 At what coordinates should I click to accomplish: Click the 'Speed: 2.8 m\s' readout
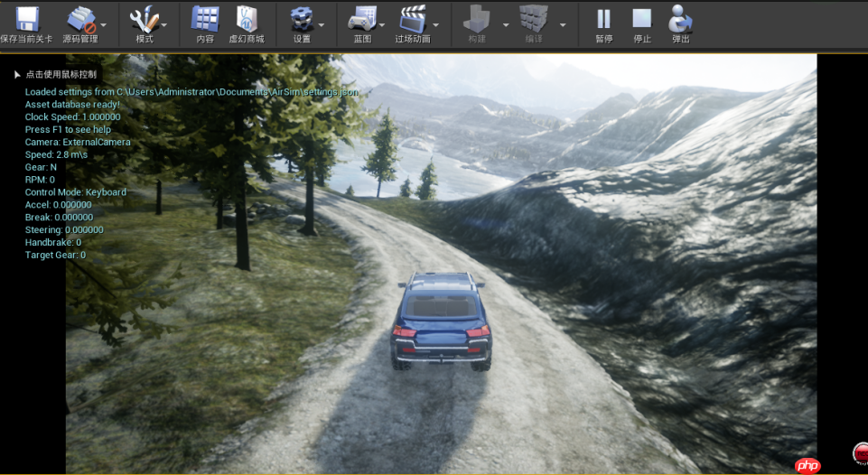click(x=57, y=154)
